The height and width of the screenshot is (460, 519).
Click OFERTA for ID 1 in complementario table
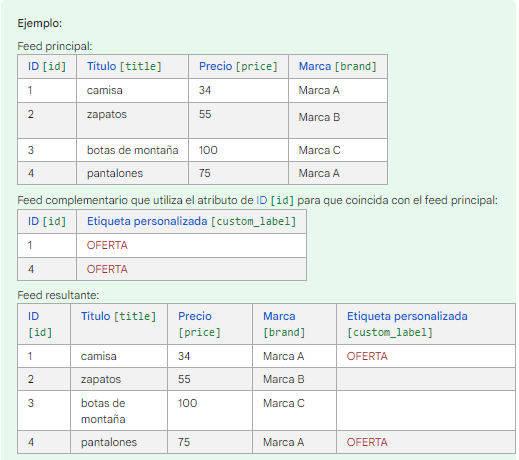[x=107, y=245]
